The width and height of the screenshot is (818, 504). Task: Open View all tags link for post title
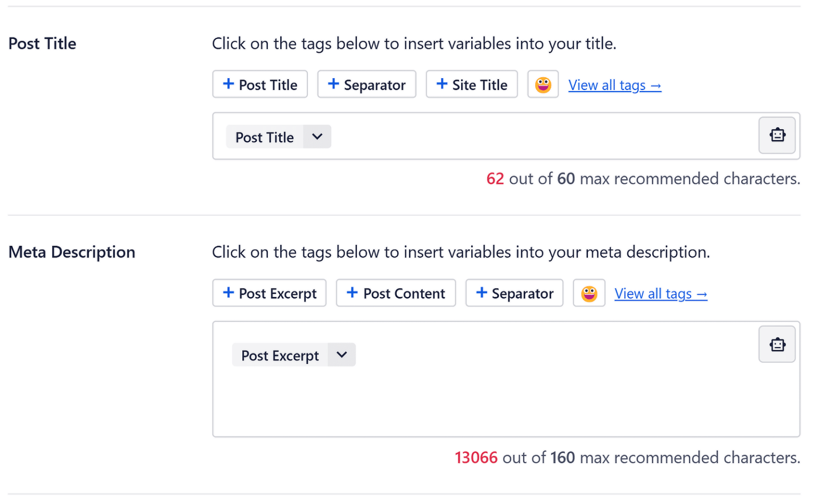pyautogui.click(x=615, y=85)
